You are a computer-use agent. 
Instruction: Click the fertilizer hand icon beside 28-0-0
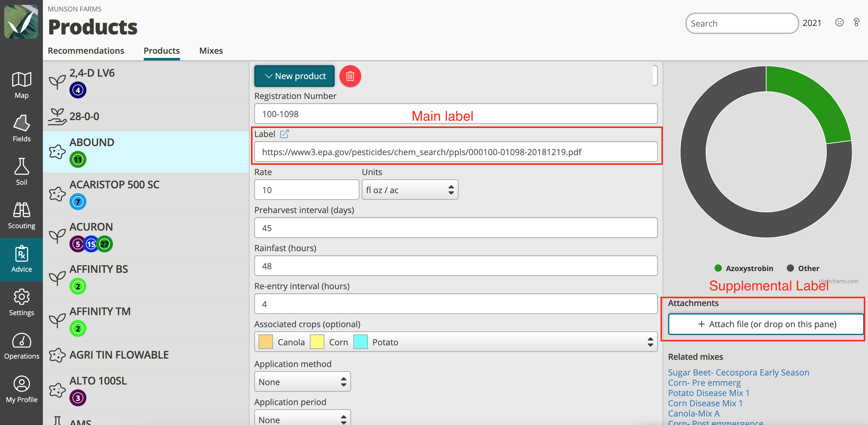[x=57, y=117]
